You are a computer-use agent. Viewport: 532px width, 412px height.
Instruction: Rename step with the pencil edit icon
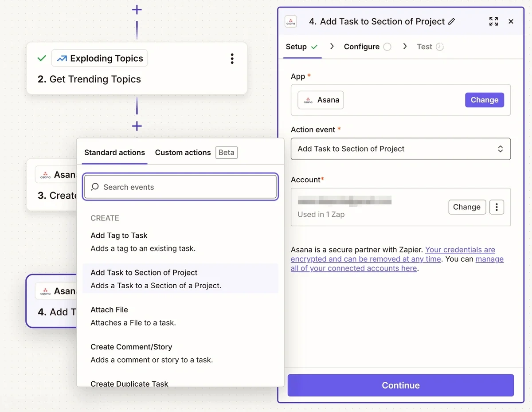[x=452, y=21]
